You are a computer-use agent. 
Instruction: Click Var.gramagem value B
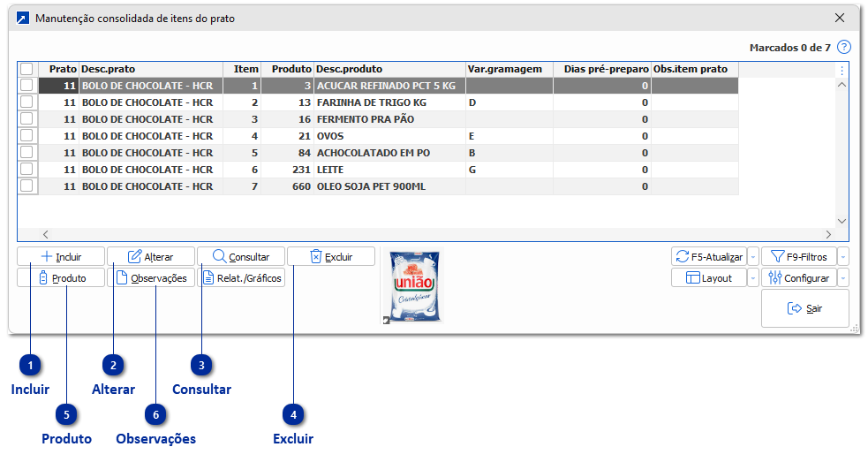(x=509, y=152)
